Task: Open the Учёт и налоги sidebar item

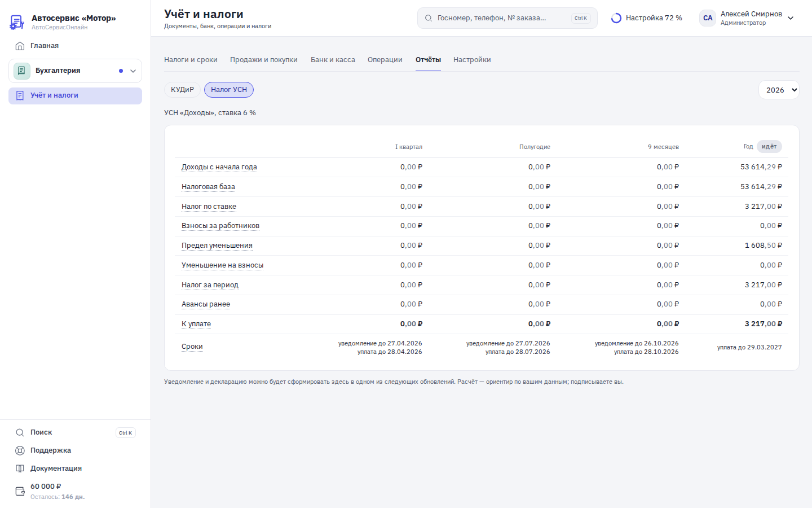Action: [76, 95]
